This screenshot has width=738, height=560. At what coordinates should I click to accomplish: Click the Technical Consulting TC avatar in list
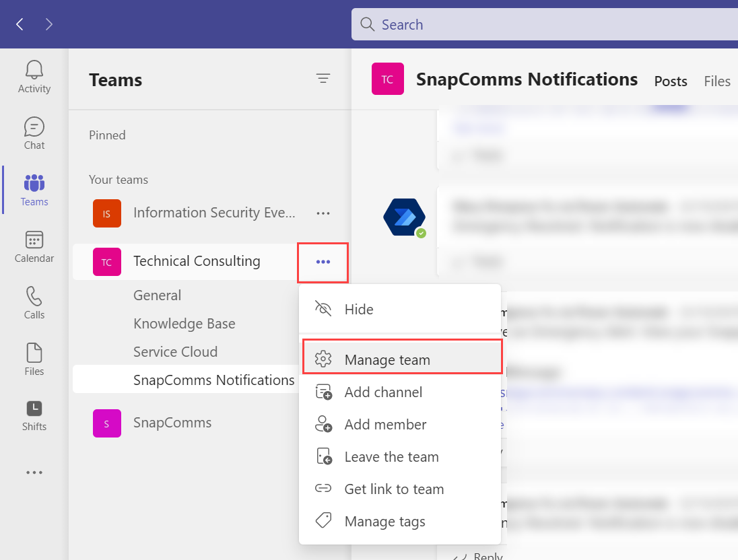pyautogui.click(x=107, y=262)
